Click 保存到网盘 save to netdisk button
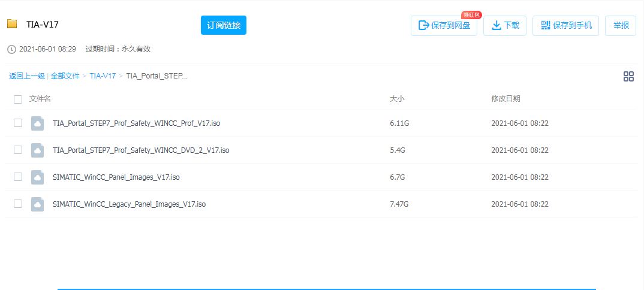The image size is (644, 290). tap(444, 25)
